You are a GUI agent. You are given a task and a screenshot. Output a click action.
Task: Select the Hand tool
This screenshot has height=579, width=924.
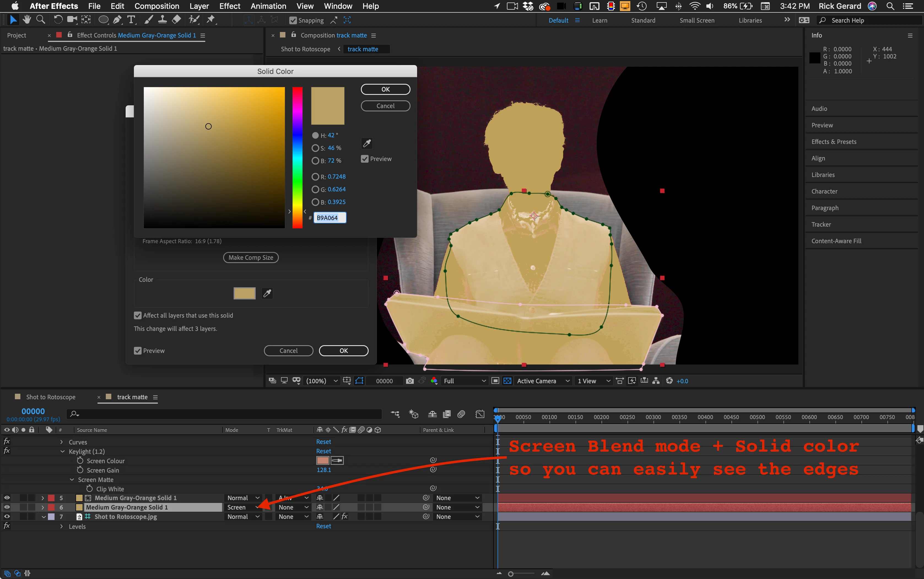tap(27, 20)
